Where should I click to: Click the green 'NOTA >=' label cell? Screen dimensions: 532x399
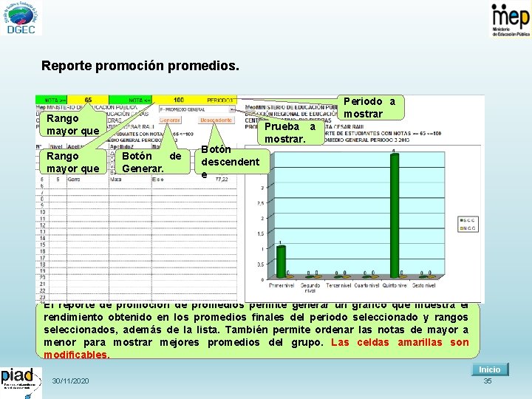[x=52, y=100]
